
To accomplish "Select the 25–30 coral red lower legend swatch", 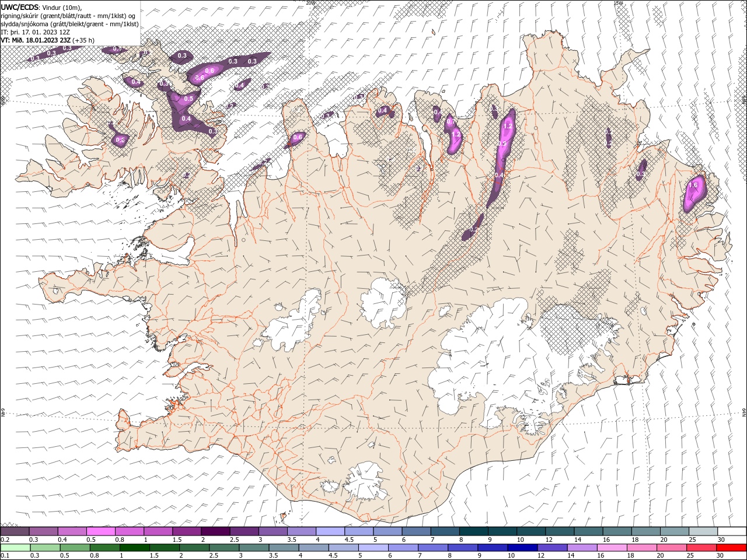I will pos(703,548).
